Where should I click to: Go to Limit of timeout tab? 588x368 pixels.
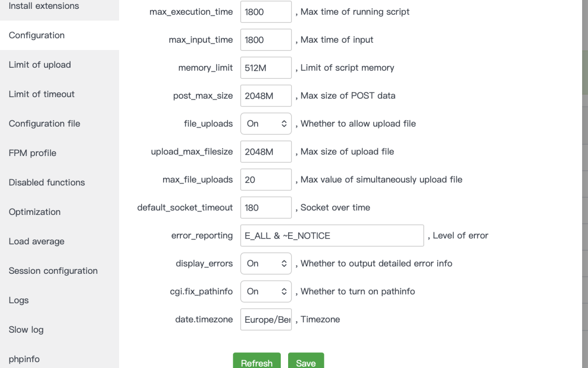point(42,94)
